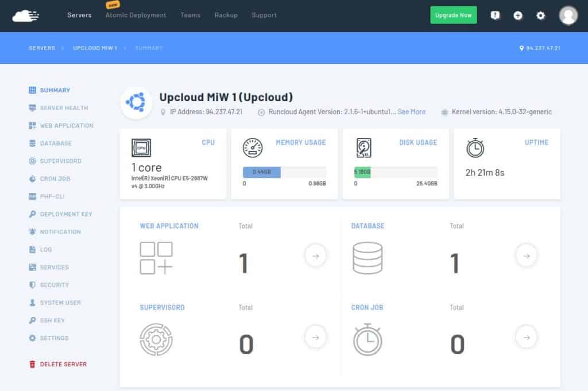The height and width of the screenshot is (391, 588).
Task: Click the Web Application squares-plus icon
Action: click(x=156, y=258)
